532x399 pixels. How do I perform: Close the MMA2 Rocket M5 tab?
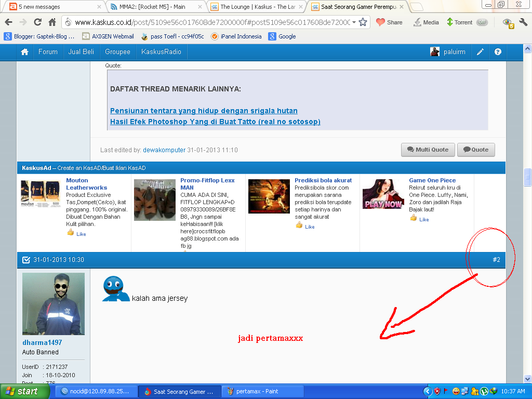pos(200,6)
